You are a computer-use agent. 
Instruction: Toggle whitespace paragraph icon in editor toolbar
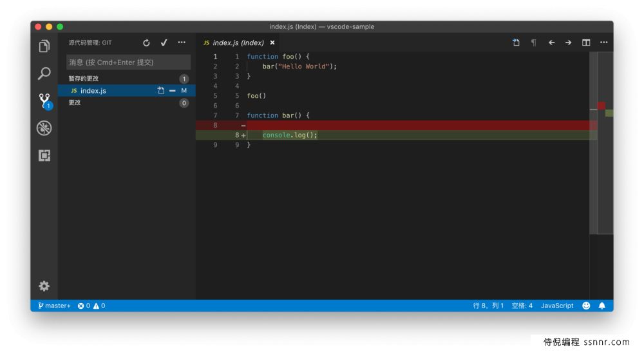533,43
